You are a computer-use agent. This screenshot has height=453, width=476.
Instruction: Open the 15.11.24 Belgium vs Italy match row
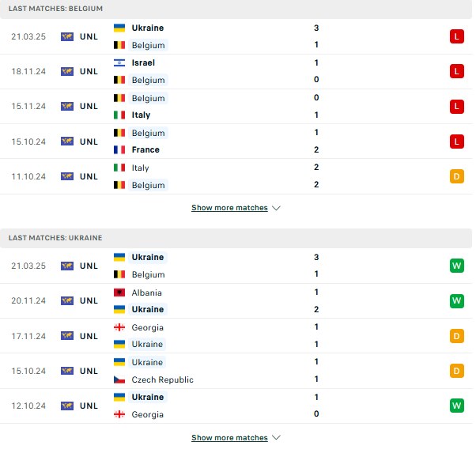(236, 107)
